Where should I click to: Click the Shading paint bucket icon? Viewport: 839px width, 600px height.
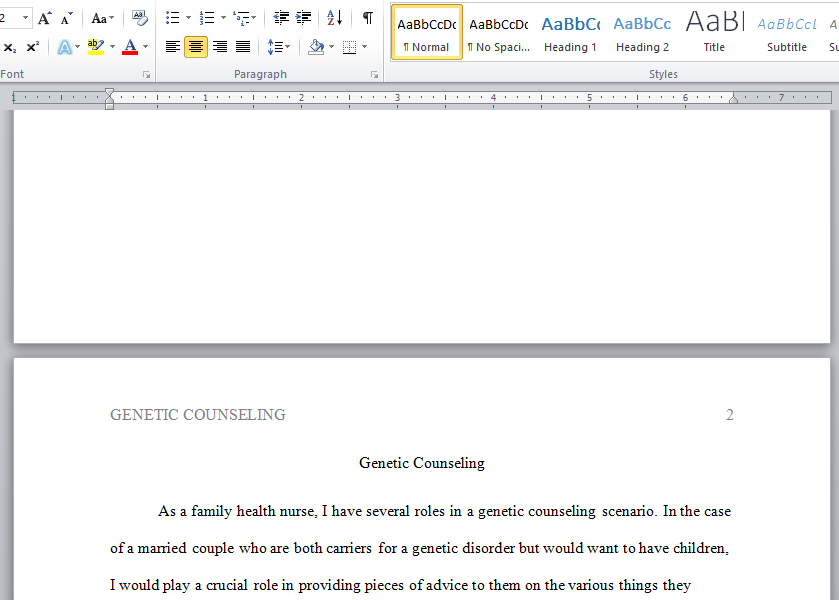316,47
